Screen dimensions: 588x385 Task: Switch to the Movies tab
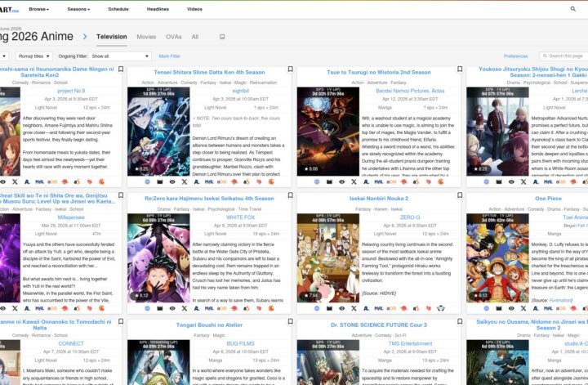tap(146, 37)
